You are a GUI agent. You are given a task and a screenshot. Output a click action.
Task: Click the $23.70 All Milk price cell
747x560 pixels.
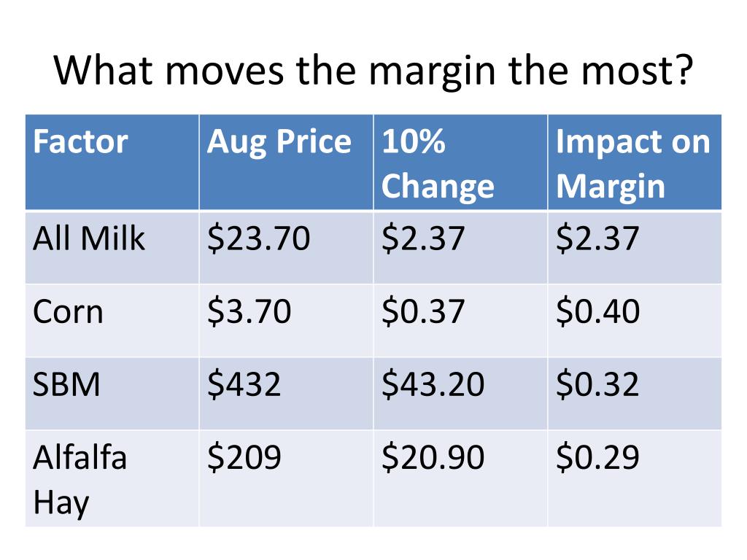click(x=286, y=248)
